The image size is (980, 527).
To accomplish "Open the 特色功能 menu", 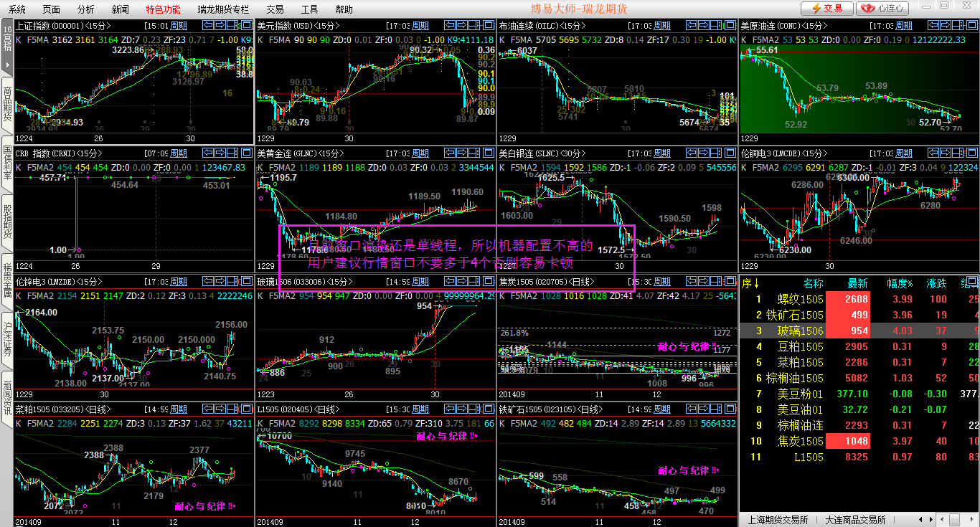I will [x=163, y=9].
